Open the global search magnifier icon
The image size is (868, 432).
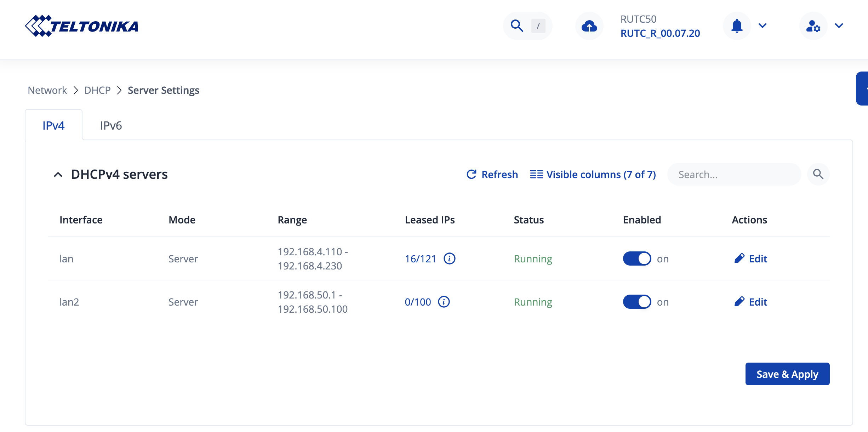pyautogui.click(x=517, y=26)
